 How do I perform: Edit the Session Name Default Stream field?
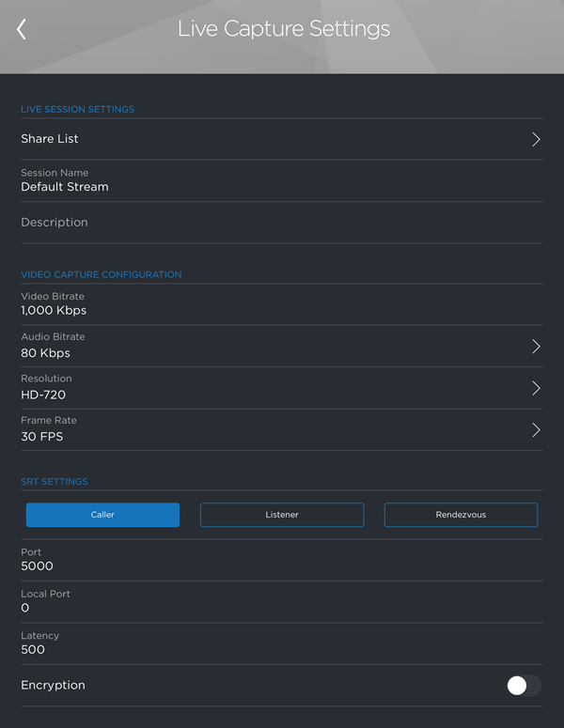(x=263, y=180)
